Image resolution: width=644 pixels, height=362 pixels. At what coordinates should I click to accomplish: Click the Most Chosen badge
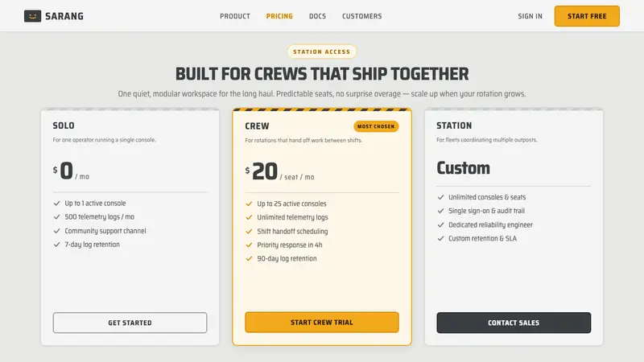(x=376, y=126)
